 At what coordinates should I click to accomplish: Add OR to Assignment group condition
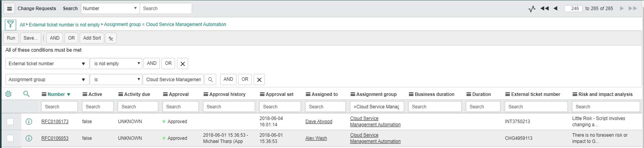point(245,79)
